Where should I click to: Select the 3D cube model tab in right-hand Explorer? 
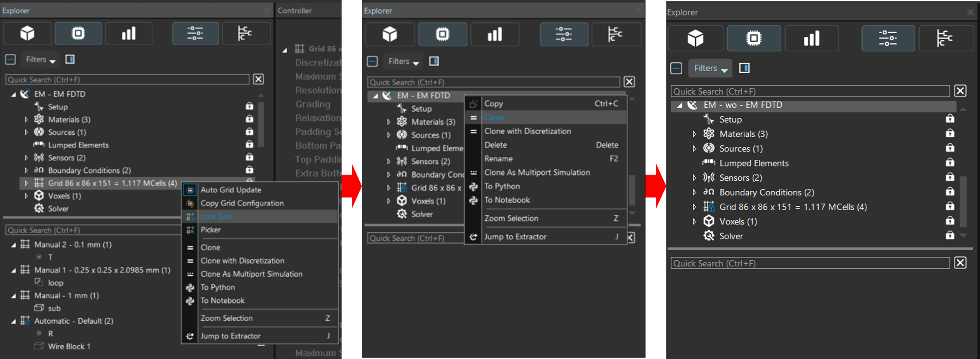pos(695,39)
